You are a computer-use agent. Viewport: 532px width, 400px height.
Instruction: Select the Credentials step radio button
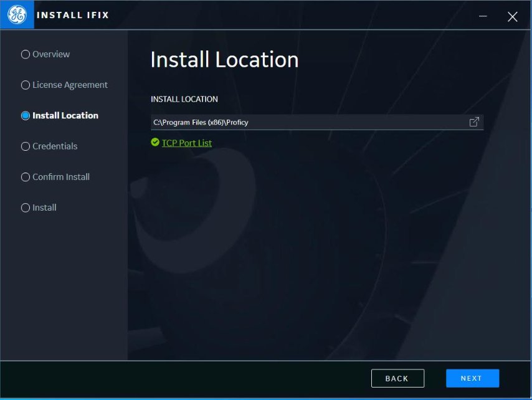[x=26, y=146]
